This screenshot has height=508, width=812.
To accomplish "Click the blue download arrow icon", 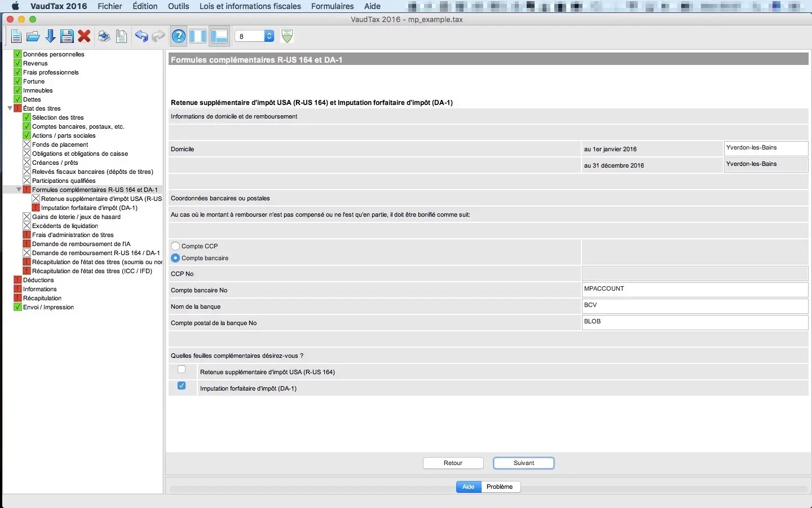I will pos(50,37).
